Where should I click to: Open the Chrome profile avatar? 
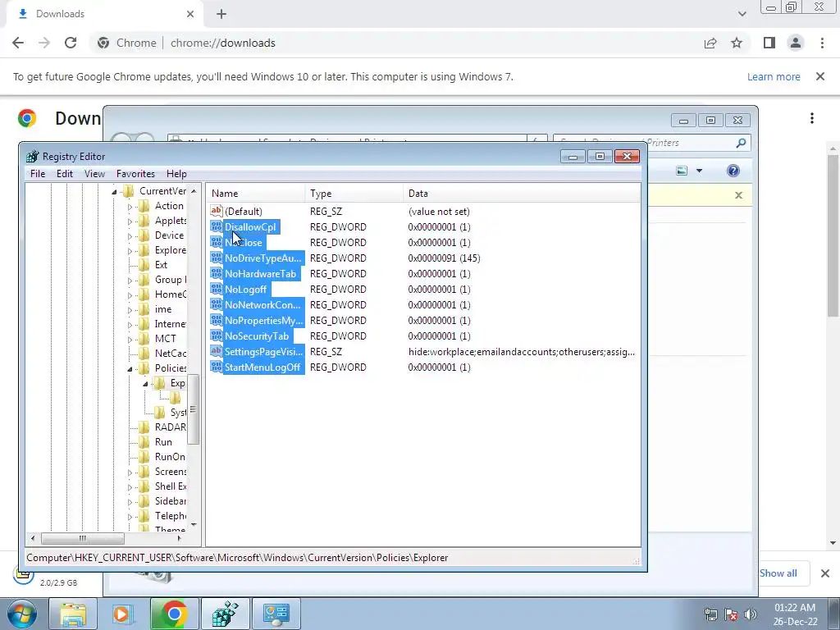tap(796, 43)
